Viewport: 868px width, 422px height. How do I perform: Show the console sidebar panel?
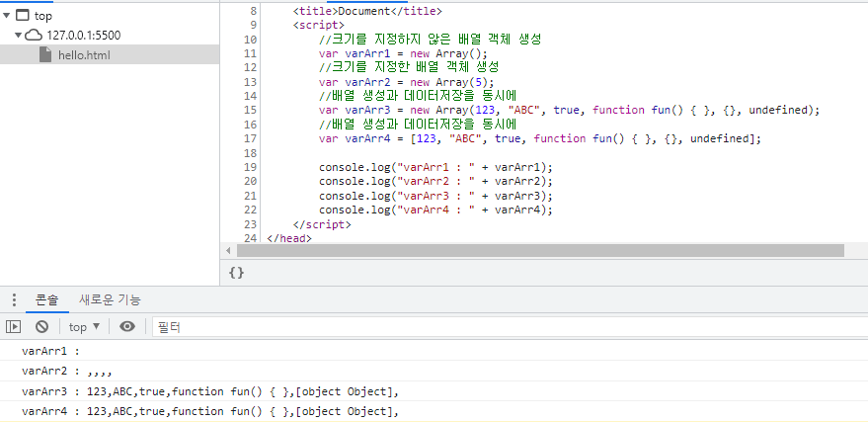[13, 327]
